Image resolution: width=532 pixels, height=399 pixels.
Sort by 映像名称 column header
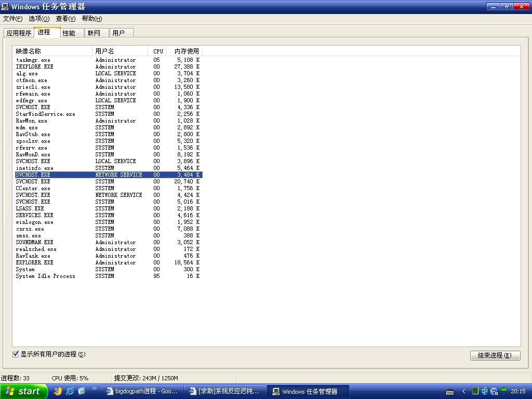pyautogui.click(x=52, y=51)
